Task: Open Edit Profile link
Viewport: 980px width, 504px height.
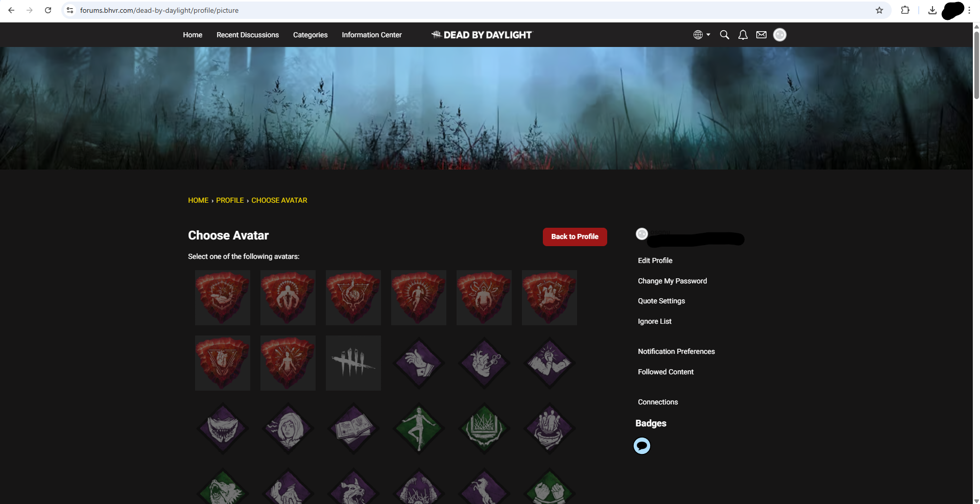Action: tap(655, 260)
